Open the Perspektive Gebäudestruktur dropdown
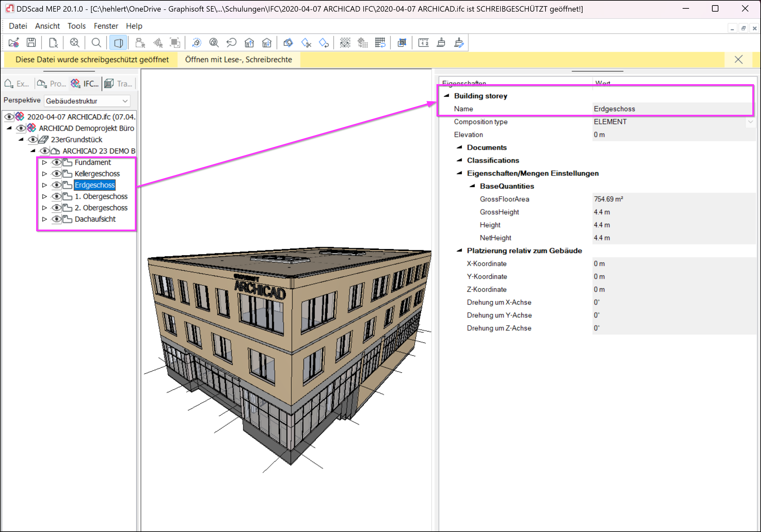The height and width of the screenshot is (532, 761). click(x=87, y=101)
